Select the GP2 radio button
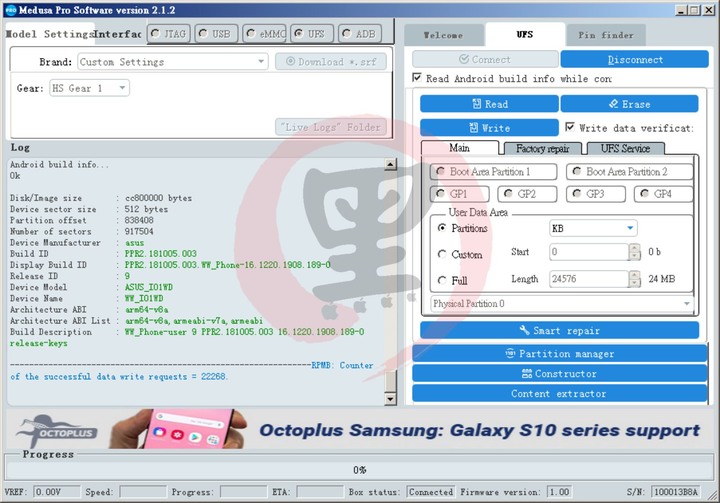The height and width of the screenshot is (503, 720). [x=527, y=194]
